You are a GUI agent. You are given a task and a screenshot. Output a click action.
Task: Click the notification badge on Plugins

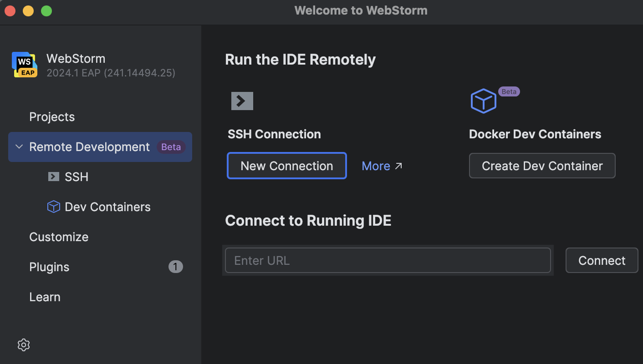pos(175,267)
